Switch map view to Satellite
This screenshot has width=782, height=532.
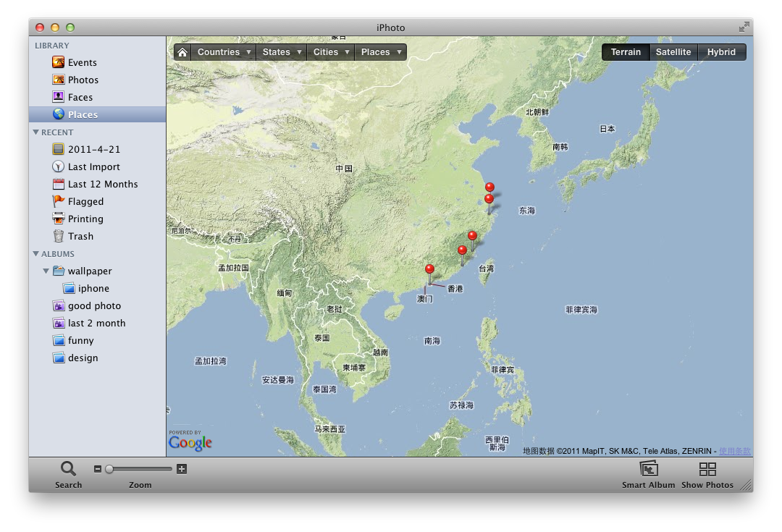tap(673, 52)
